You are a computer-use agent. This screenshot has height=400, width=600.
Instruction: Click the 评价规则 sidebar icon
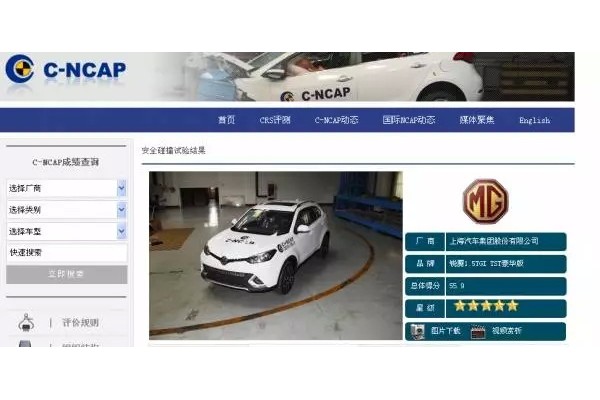point(26,322)
